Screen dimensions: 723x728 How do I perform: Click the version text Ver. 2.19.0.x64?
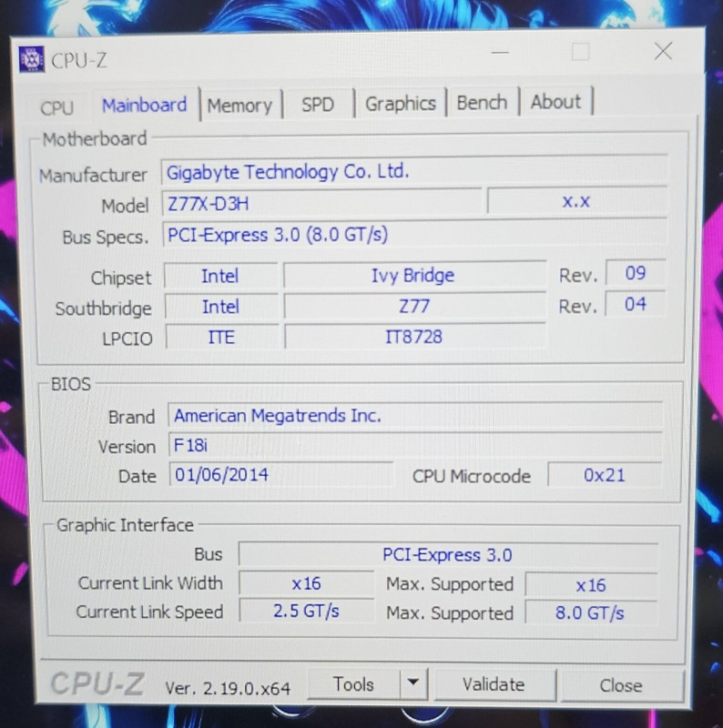click(x=228, y=688)
